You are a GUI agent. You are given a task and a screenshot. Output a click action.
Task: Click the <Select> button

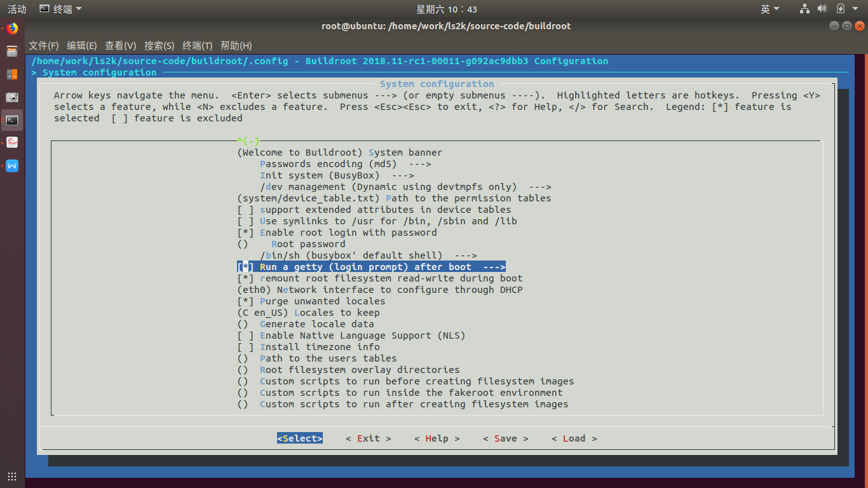tap(300, 438)
